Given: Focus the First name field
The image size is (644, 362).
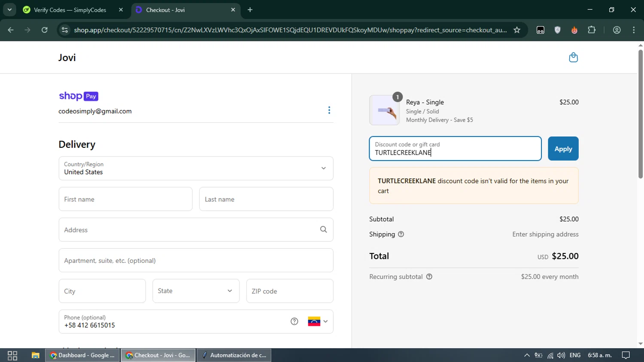Looking at the screenshot, I should pos(125,199).
